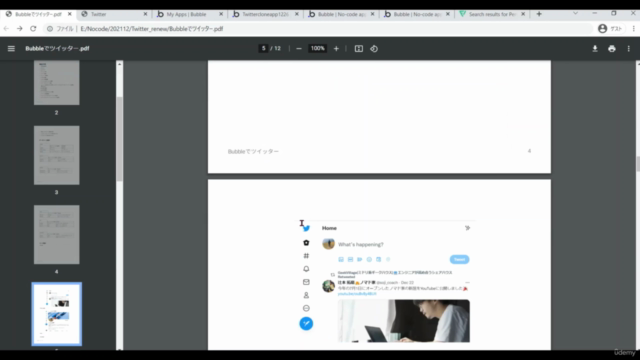The height and width of the screenshot is (360, 640).
Task: Click the page number input field
Action: (263, 49)
